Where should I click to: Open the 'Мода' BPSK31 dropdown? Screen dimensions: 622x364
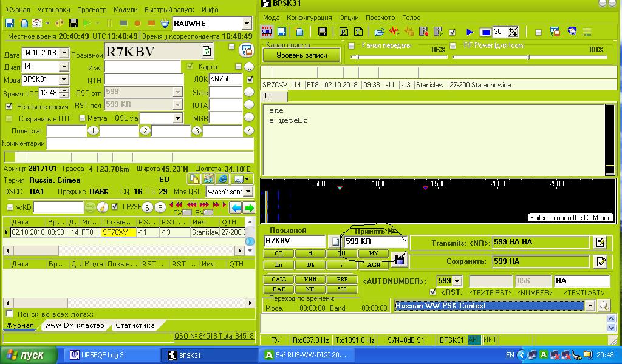click(63, 79)
